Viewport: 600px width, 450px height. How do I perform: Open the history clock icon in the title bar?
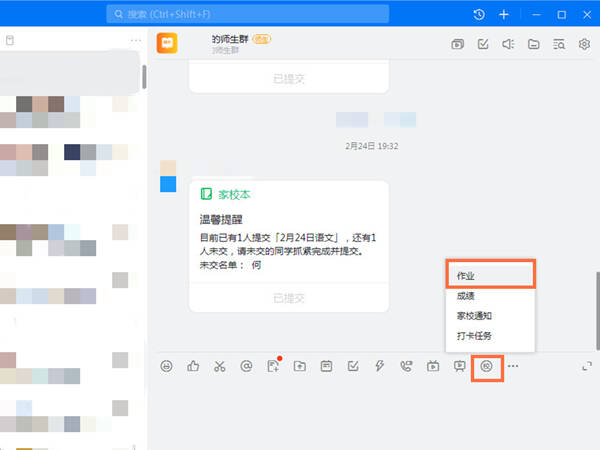point(479,15)
